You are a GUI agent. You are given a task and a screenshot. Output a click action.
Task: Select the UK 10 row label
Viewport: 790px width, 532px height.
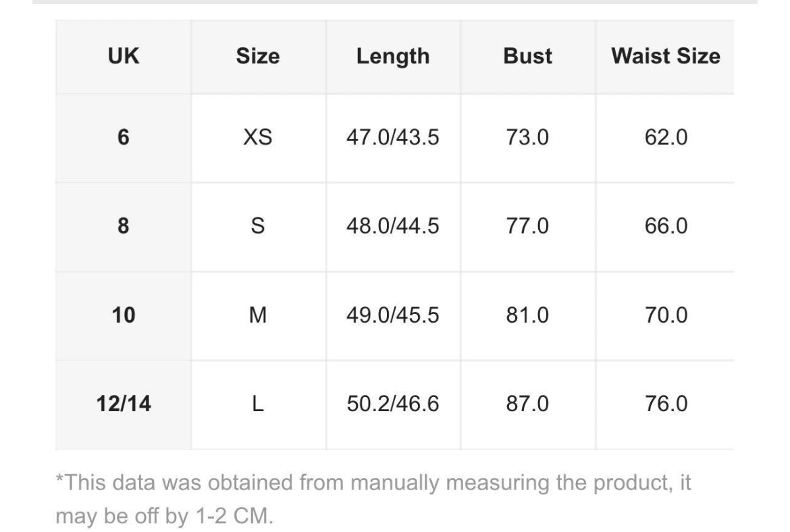[x=123, y=315]
